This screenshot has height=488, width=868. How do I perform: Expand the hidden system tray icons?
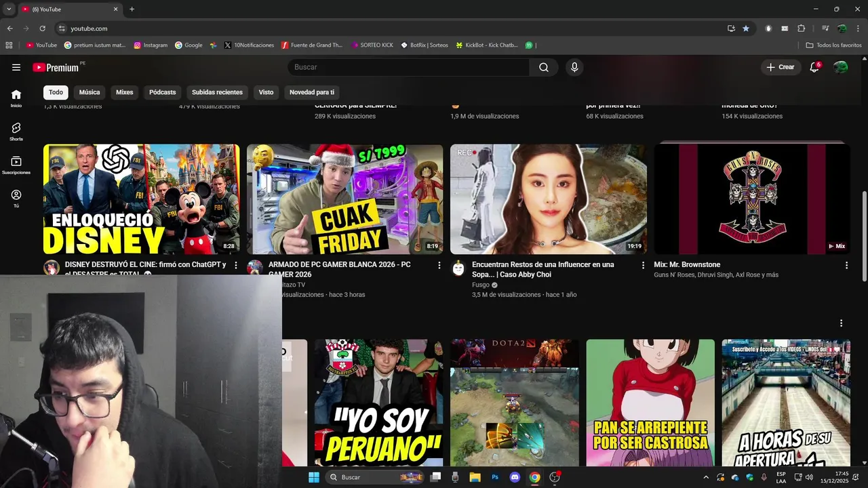pyautogui.click(x=706, y=477)
